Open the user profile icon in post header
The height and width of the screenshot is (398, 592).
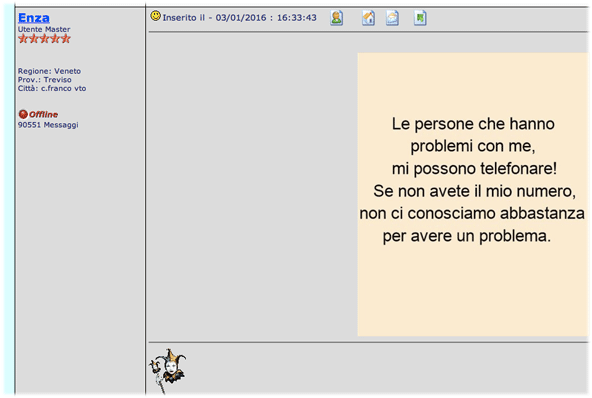click(336, 18)
